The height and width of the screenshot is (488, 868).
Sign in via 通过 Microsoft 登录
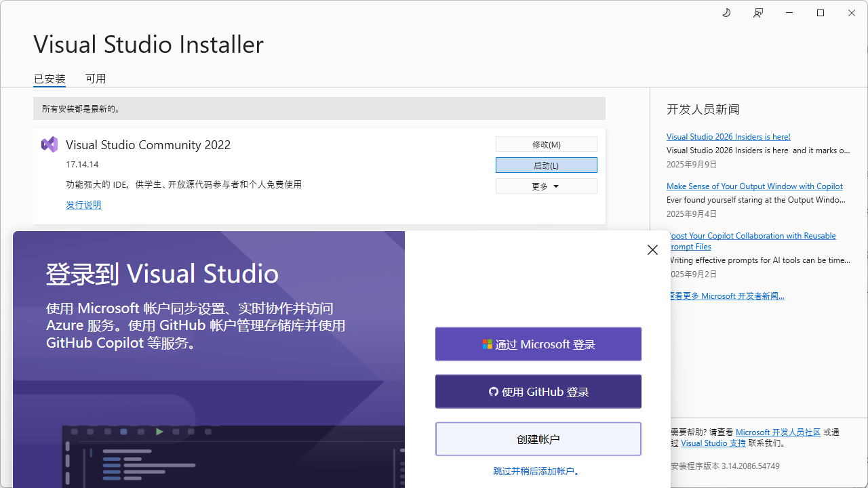538,344
